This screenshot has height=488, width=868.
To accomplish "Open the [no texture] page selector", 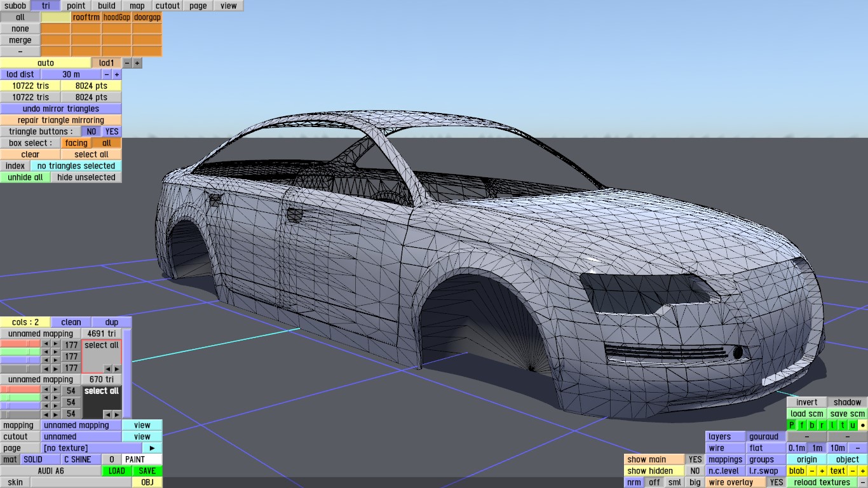I will pos(92,448).
